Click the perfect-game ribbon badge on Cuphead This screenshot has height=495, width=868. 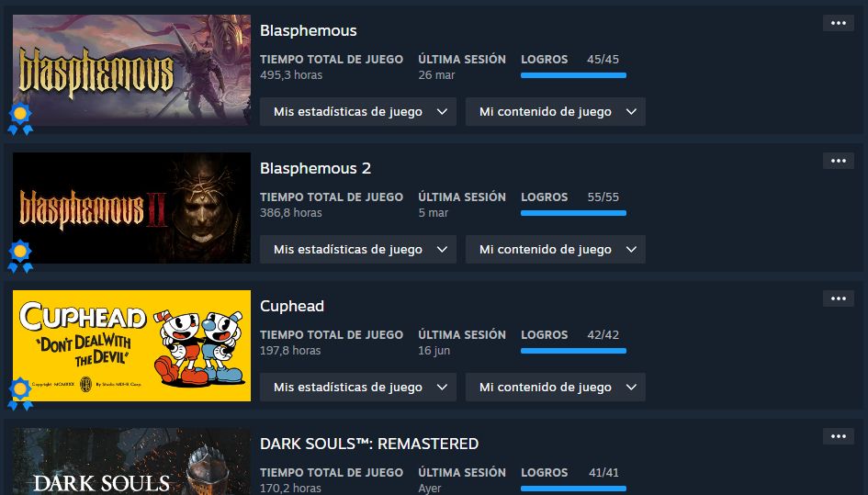pos(20,394)
